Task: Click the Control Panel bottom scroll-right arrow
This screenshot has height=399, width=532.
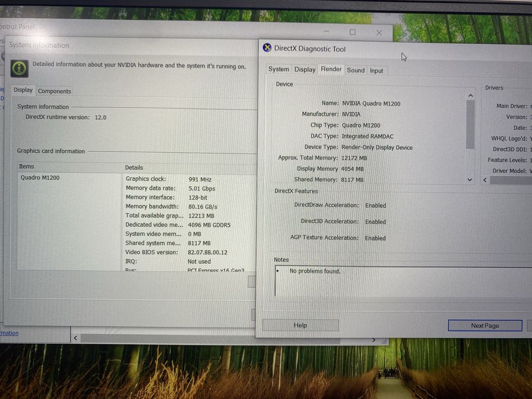Action: [x=373, y=340]
